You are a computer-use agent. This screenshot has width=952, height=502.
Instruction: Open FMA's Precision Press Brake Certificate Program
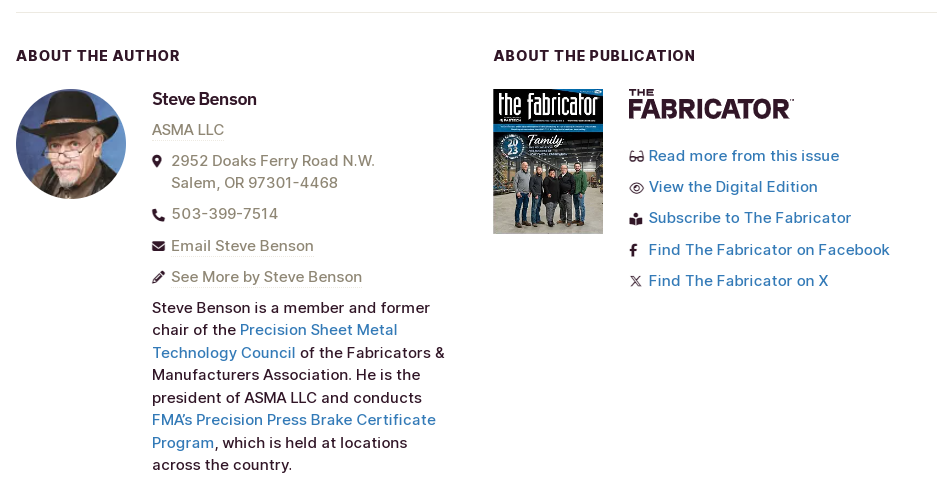pos(294,431)
